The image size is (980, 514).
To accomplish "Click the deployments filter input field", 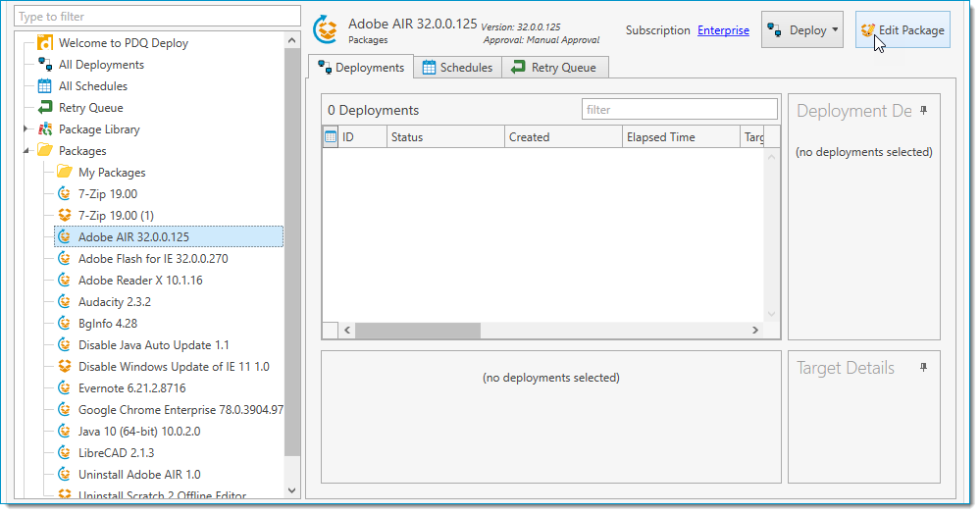I will (x=679, y=110).
